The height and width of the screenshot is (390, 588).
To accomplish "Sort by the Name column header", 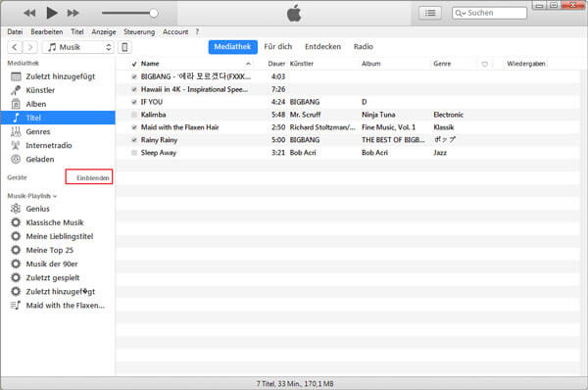I will click(x=150, y=64).
